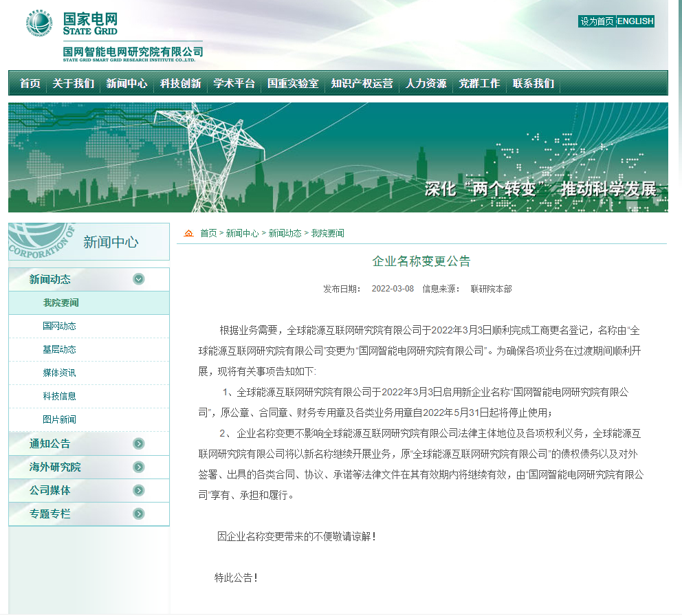Click the publish date 2022-03-08
Viewport: 682px width, 616px height.
[x=393, y=289]
